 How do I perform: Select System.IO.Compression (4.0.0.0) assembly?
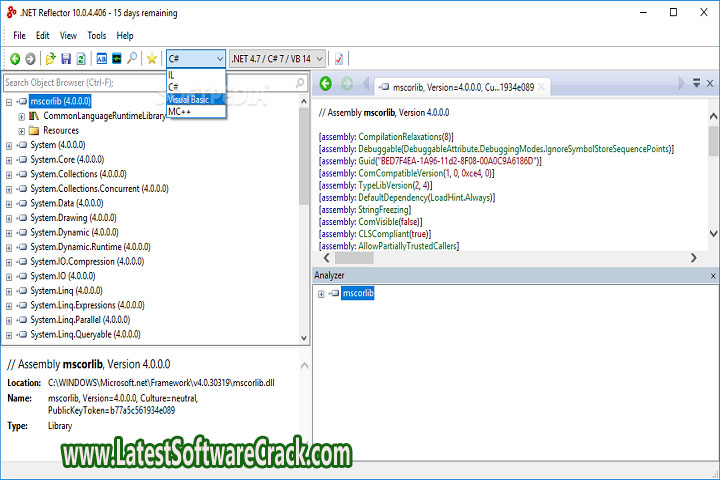click(x=87, y=262)
